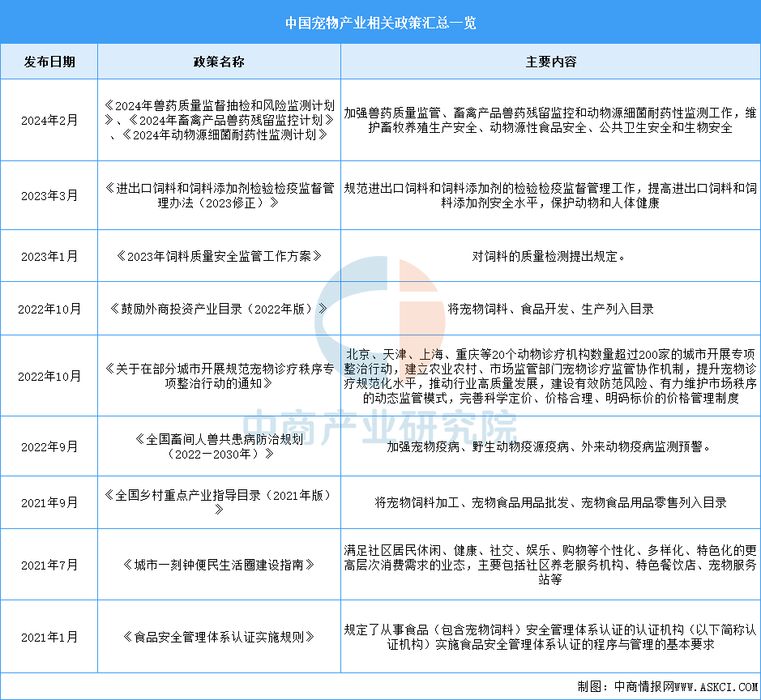The height and width of the screenshot is (700, 761).
Task: Click 《鼓励外商投资产业目录（2022年版）》 policy name
Action: [x=219, y=309]
